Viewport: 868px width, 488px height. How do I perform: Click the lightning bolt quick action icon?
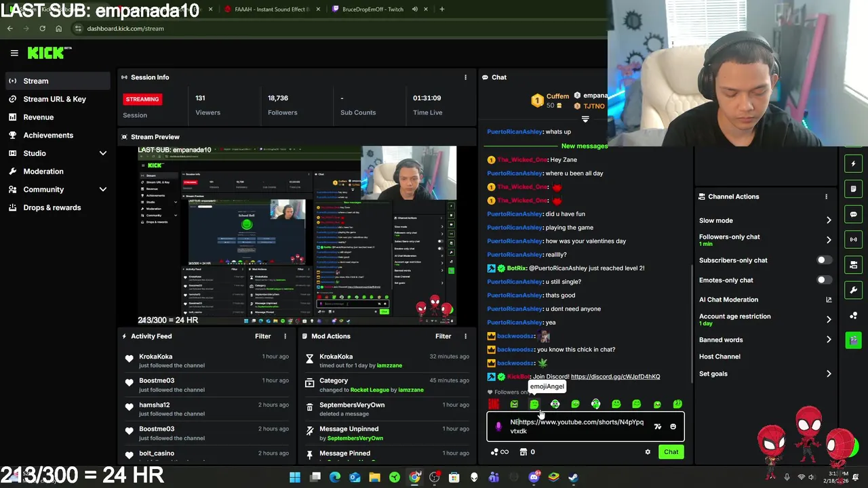[853, 163]
